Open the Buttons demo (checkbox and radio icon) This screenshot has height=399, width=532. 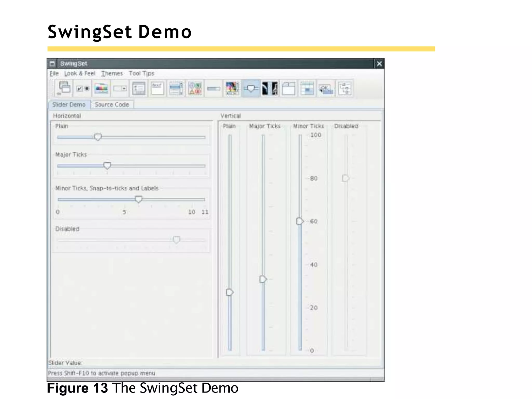[83, 89]
